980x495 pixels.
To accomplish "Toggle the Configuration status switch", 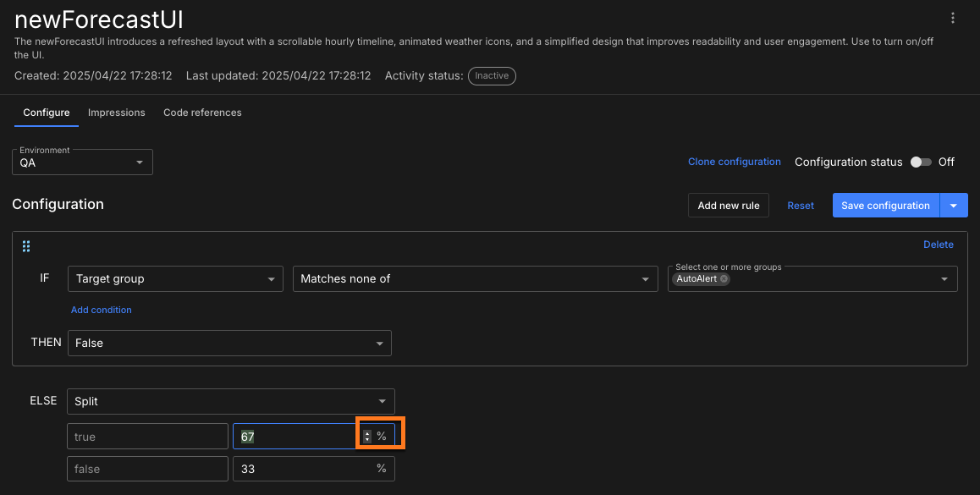I will tap(920, 162).
